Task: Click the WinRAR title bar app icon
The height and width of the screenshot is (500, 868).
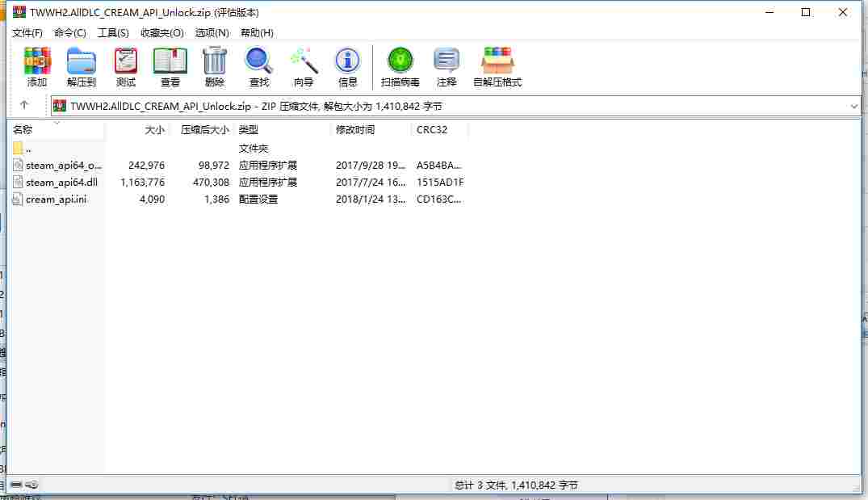Action: (x=19, y=11)
